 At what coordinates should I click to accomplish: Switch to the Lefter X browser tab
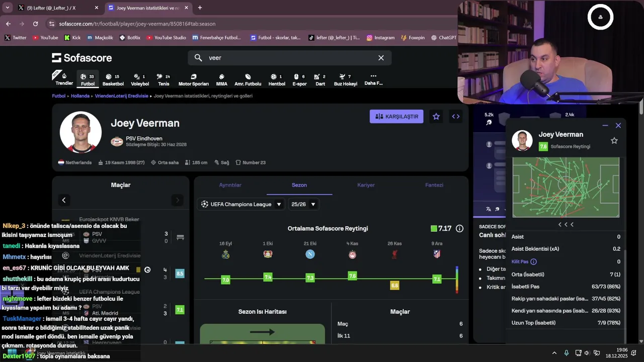(x=58, y=8)
